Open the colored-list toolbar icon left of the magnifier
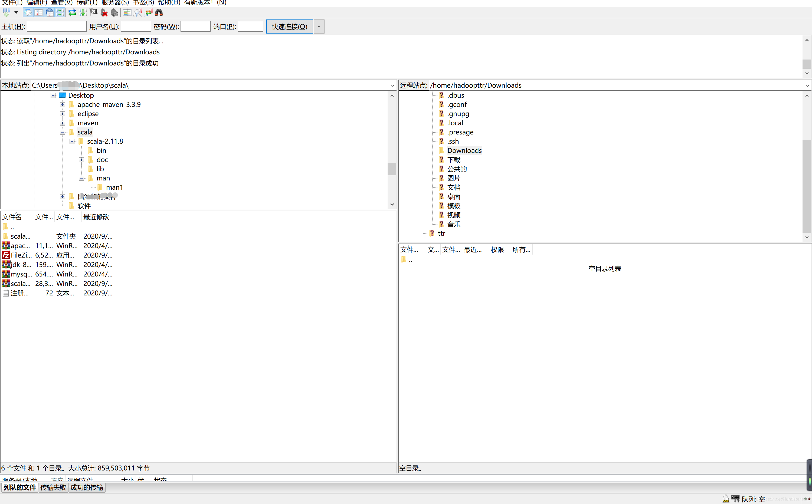Screen dimensions: 812x504 (x=127, y=13)
